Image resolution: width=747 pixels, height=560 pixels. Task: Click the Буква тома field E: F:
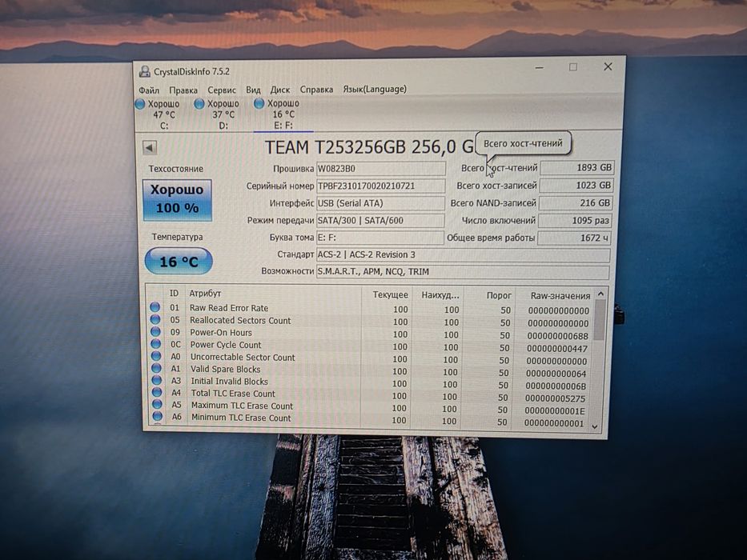click(380, 238)
